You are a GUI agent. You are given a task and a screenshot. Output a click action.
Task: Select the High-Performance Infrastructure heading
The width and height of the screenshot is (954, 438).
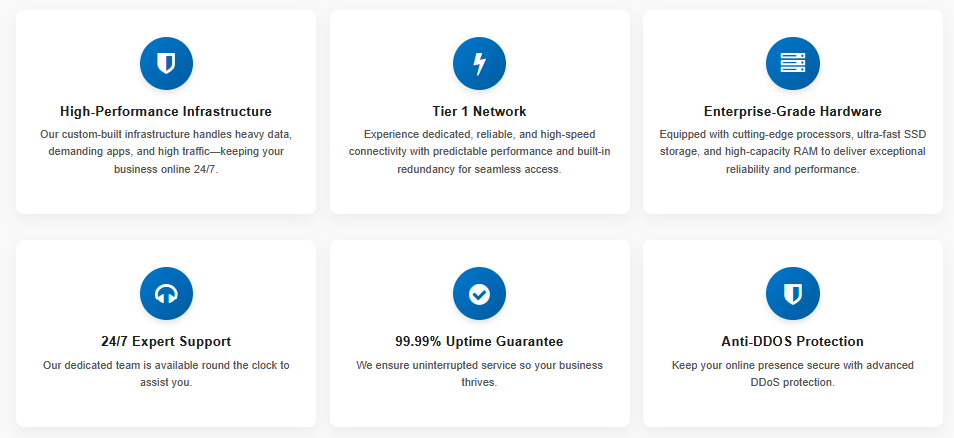(x=166, y=111)
